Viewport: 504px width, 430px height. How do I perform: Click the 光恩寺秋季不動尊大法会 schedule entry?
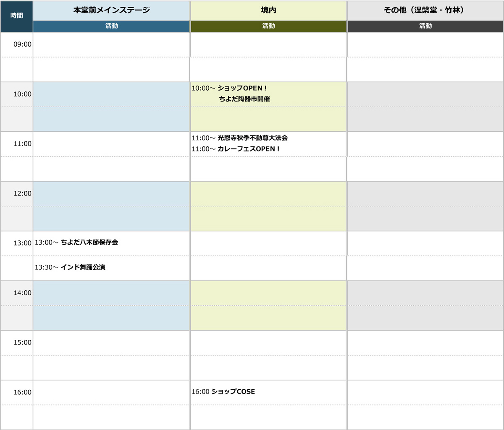point(241,138)
